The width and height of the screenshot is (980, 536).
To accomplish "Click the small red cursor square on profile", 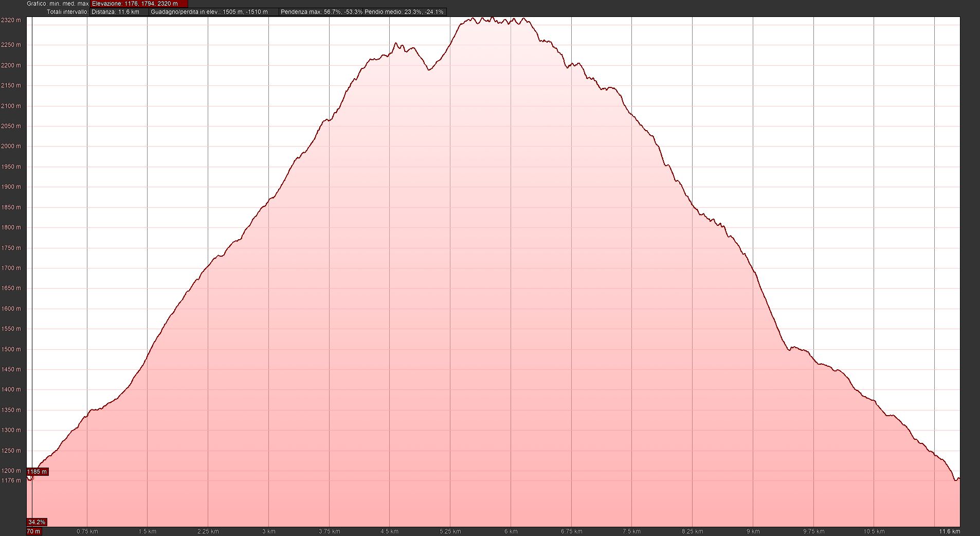I will click(x=30, y=478).
